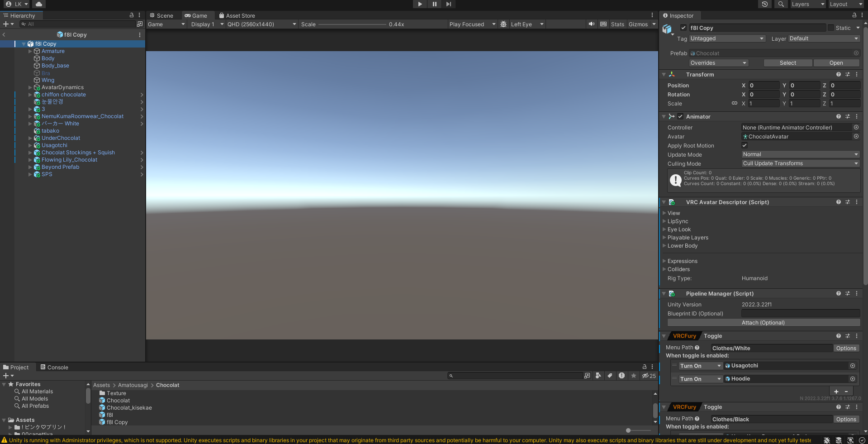
Task: Open the f8l Copy game object icon in Inspector
Action: pyautogui.click(x=668, y=29)
